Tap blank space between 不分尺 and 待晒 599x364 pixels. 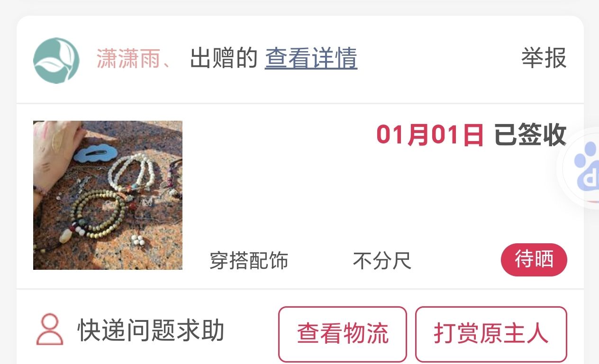point(455,261)
